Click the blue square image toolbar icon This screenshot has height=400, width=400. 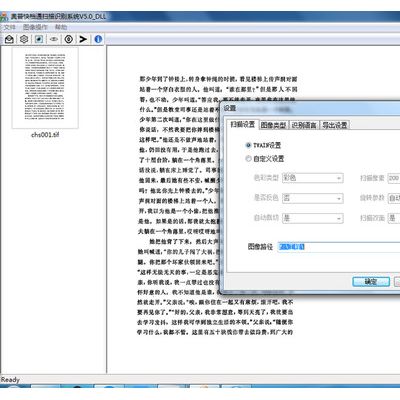[x=39, y=39]
